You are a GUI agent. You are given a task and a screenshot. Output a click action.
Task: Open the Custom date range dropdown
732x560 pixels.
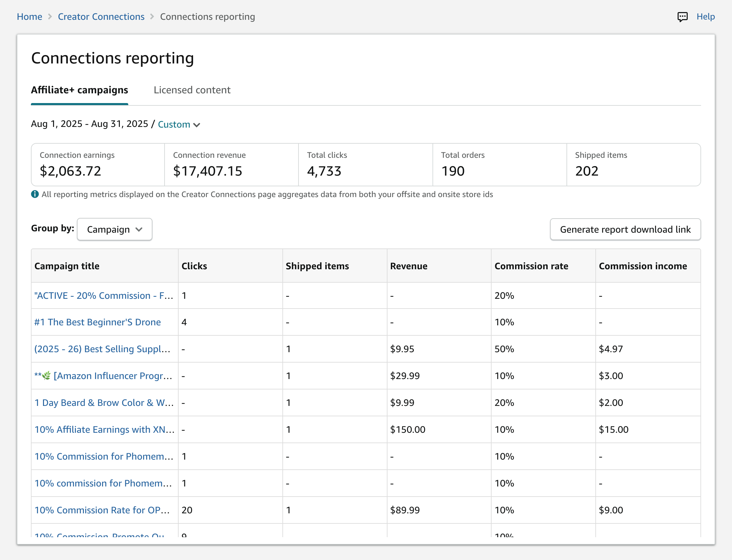point(179,125)
